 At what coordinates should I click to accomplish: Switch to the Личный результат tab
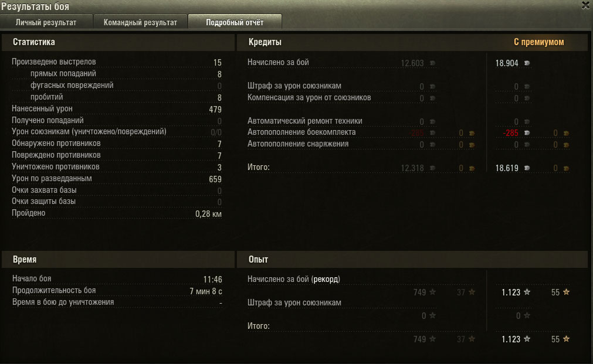tap(46, 22)
